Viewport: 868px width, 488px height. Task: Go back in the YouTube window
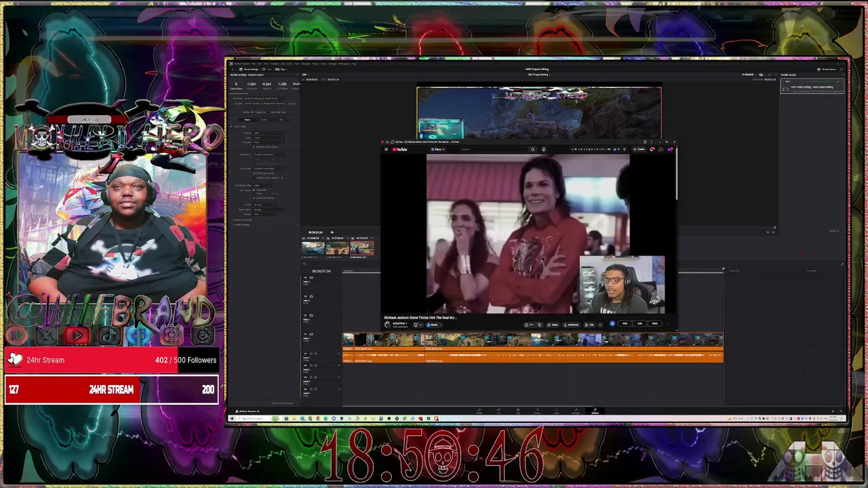pos(387,142)
